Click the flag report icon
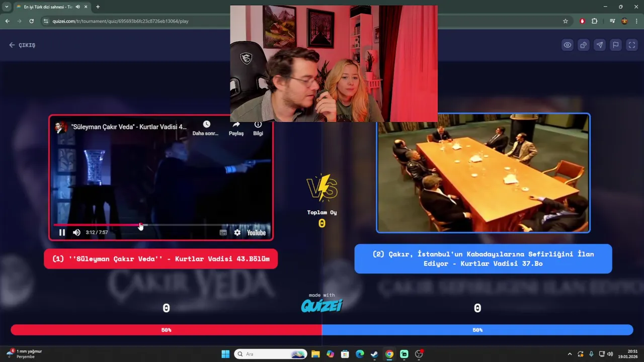The width and height of the screenshot is (644, 362). coord(616,45)
